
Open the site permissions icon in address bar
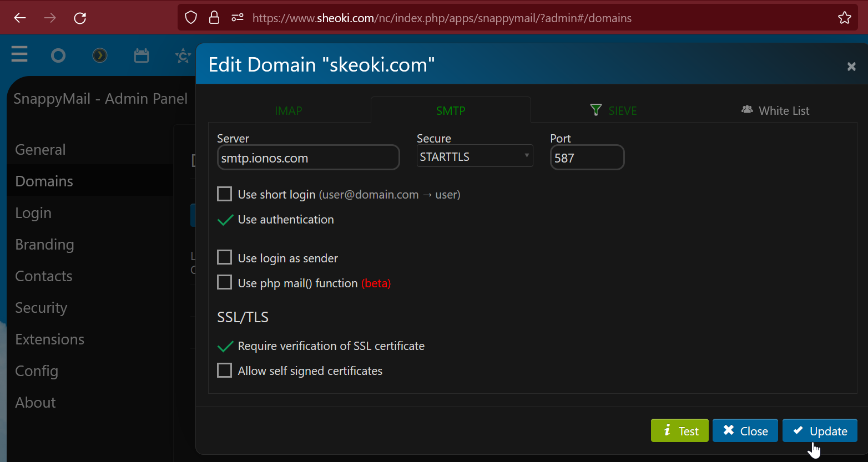click(x=238, y=18)
